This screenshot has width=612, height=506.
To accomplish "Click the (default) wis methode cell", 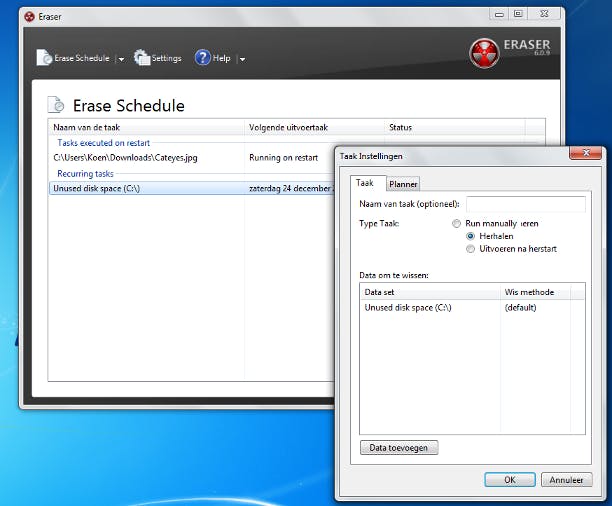I will (521, 308).
